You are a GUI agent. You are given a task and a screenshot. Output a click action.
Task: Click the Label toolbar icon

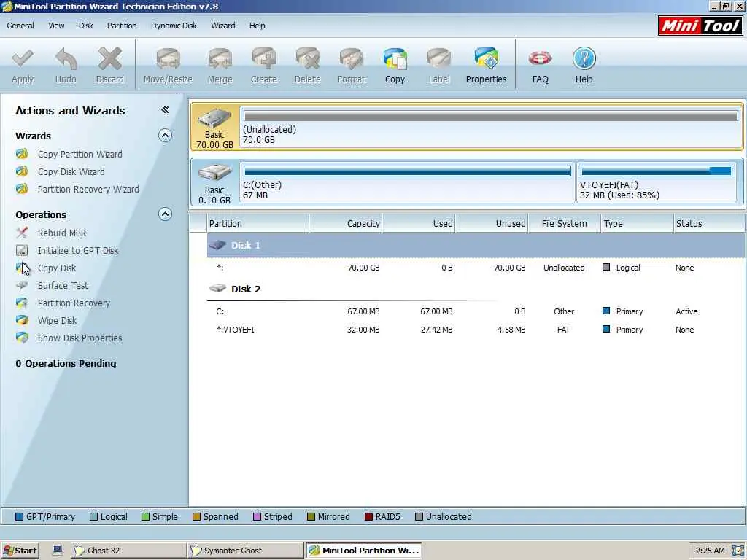438,59
